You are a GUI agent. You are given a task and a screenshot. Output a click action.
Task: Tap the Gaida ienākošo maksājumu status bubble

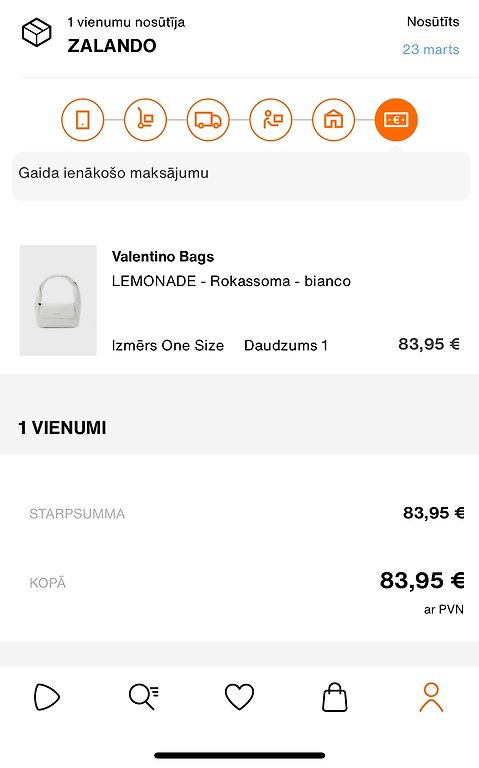[x=241, y=176]
